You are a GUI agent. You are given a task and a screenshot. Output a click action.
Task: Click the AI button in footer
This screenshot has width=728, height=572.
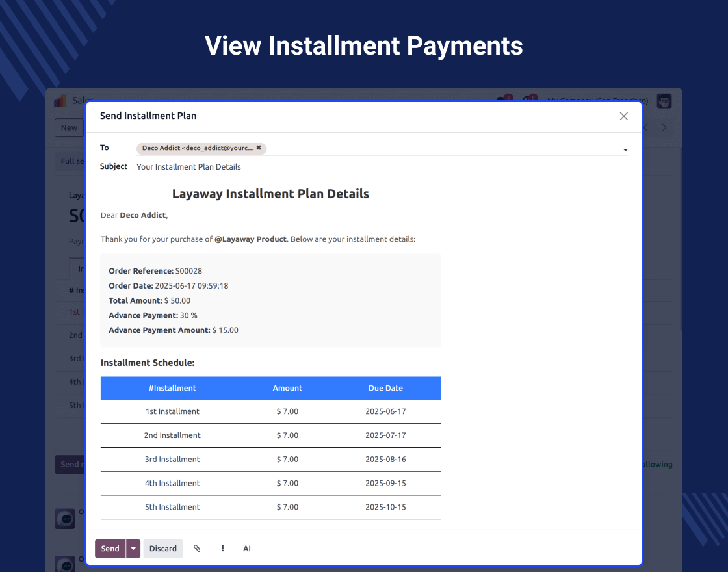coord(247,549)
